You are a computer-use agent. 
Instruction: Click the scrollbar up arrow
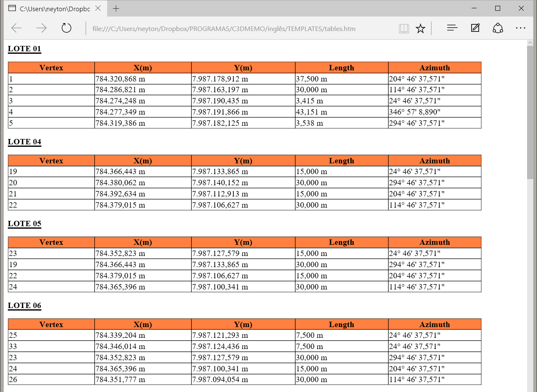pyautogui.click(x=530, y=43)
